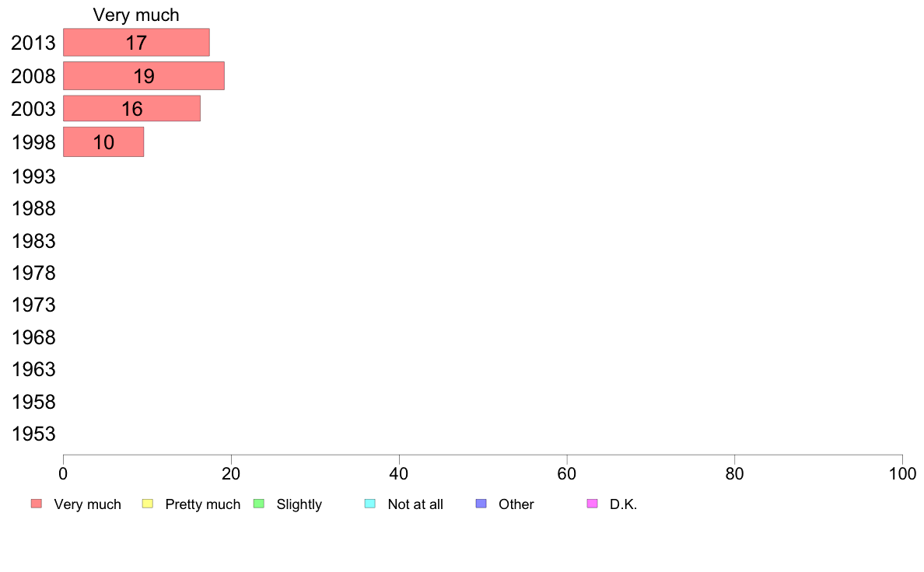Click the 1973 year label
The height and width of the screenshot is (572, 924).
point(33,305)
